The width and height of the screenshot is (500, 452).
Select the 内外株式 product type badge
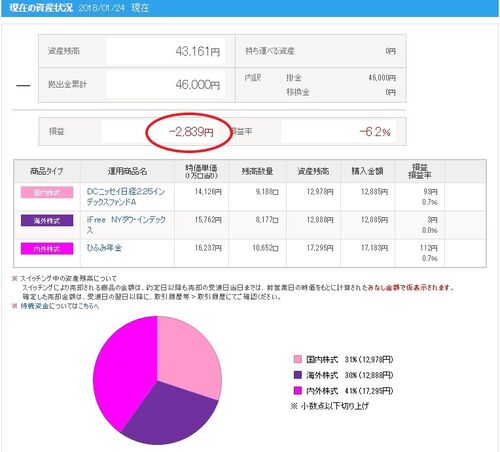(x=47, y=249)
